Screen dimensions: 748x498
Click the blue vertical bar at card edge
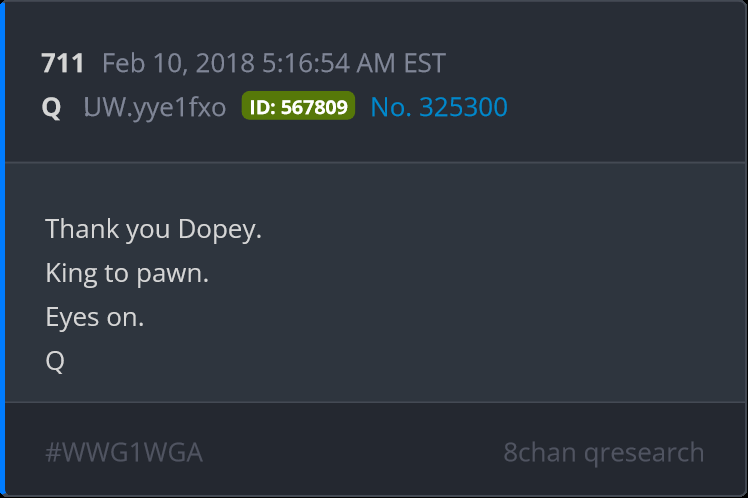[x=2, y=249]
